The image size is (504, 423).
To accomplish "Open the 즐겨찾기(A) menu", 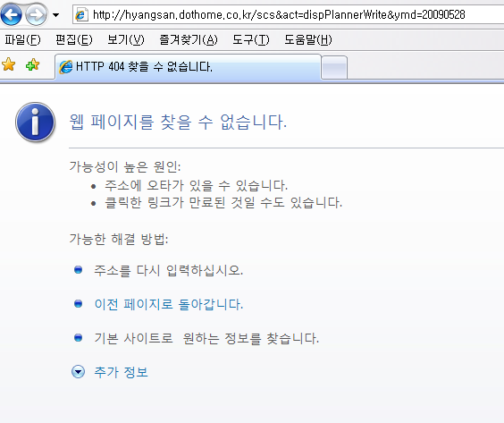I will [x=189, y=40].
